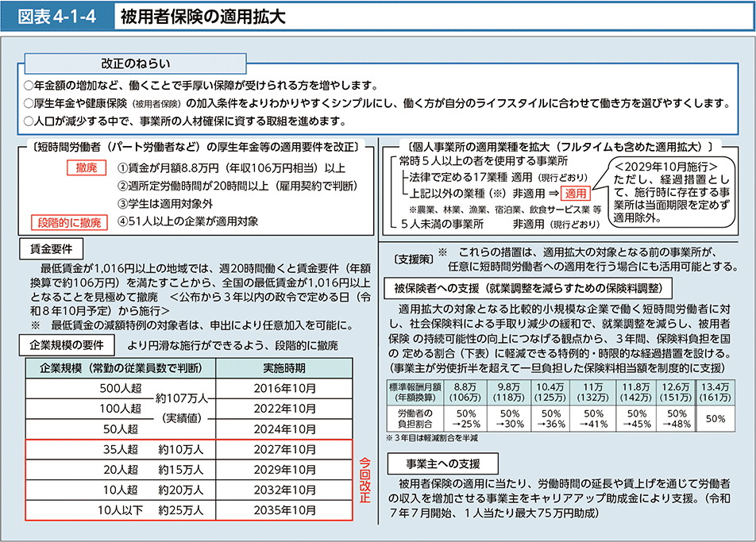Click the date 2022年10月
The image size is (756, 542).
284,409
